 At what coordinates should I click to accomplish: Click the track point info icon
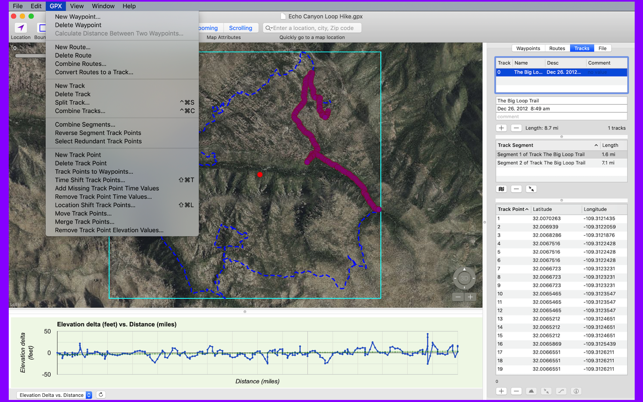pyautogui.click(x=576, y=391)
